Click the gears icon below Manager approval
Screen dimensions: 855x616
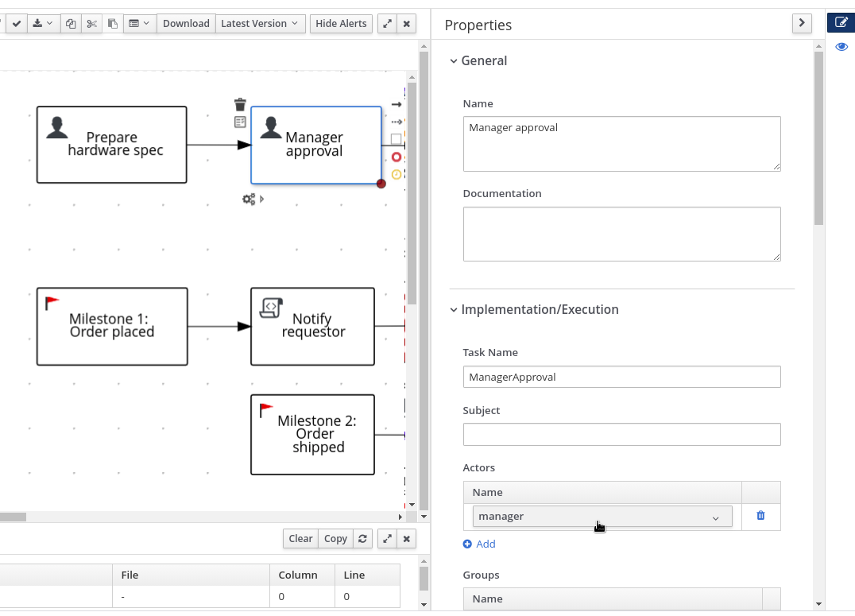(x=249, y=199)
